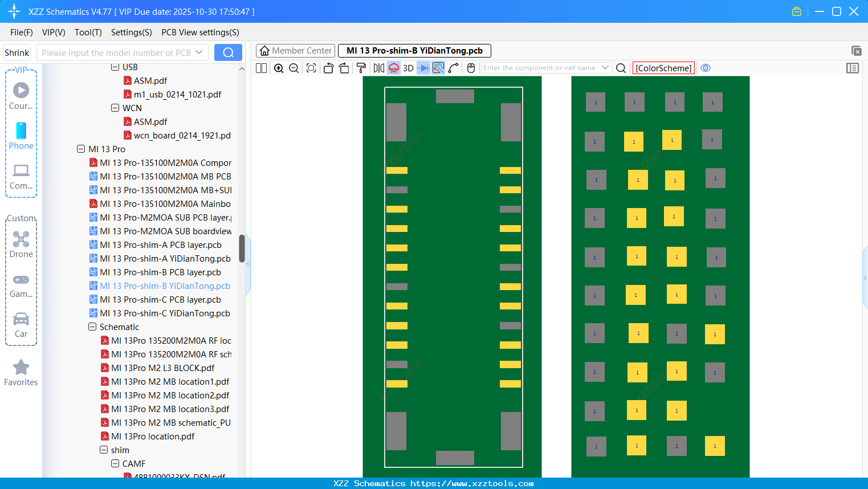Select the Zoom Out tool
Image resolution: width=868 pixels, height=489 pixels.
(293, 68)
